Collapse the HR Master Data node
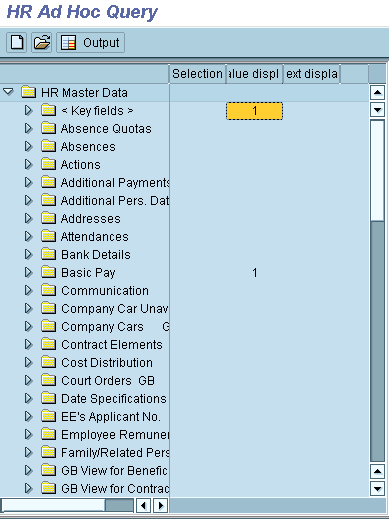The width and height of the screenshot is (389, 519). [8, 92]
